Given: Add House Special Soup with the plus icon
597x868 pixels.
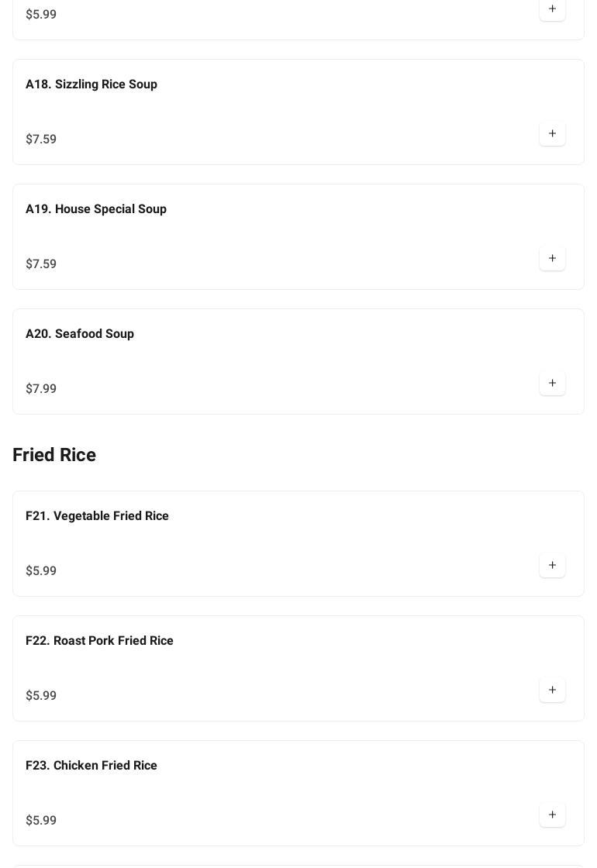Looking at the screenshot, I should point(552,259).
